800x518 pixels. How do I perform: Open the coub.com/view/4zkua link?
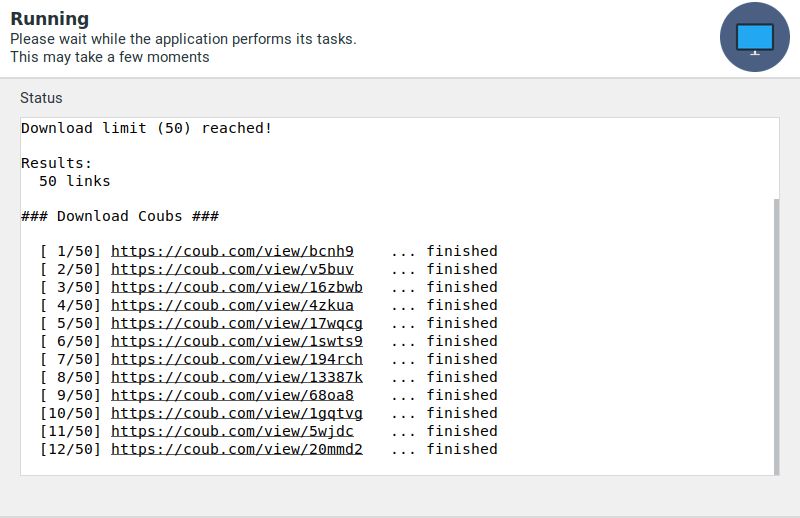[232, 305]
